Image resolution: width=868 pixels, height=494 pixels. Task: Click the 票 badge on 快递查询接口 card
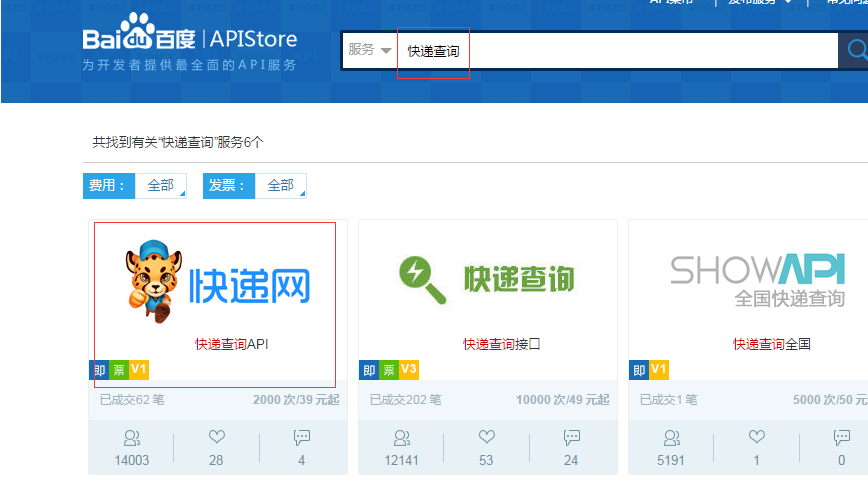(x=389, y=370)
